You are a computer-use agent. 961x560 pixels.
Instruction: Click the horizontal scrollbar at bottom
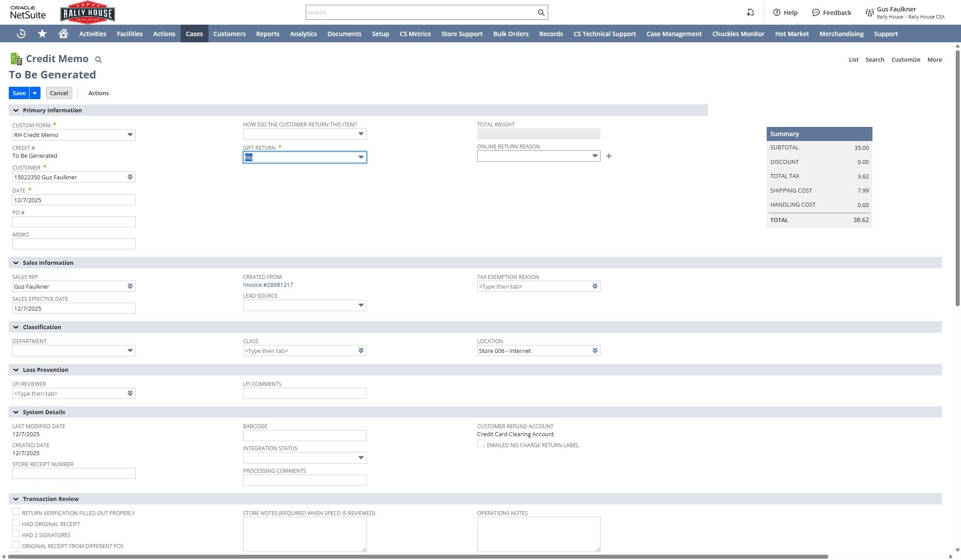pos(418,556)
